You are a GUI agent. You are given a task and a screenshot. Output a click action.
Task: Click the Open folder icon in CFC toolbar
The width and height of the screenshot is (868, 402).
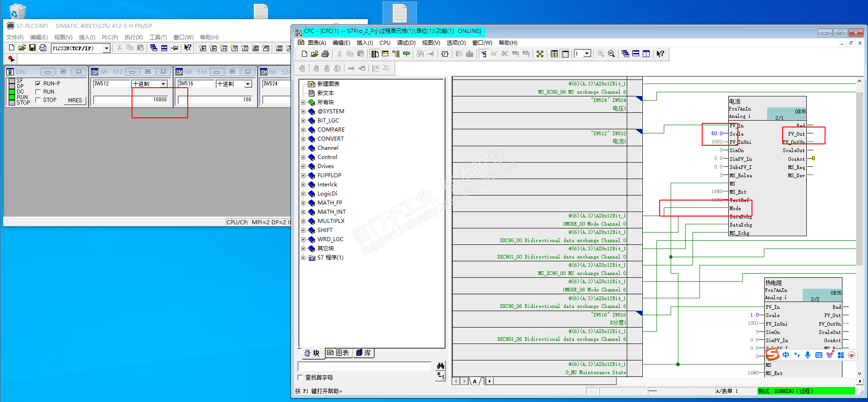tap(315, 54)
